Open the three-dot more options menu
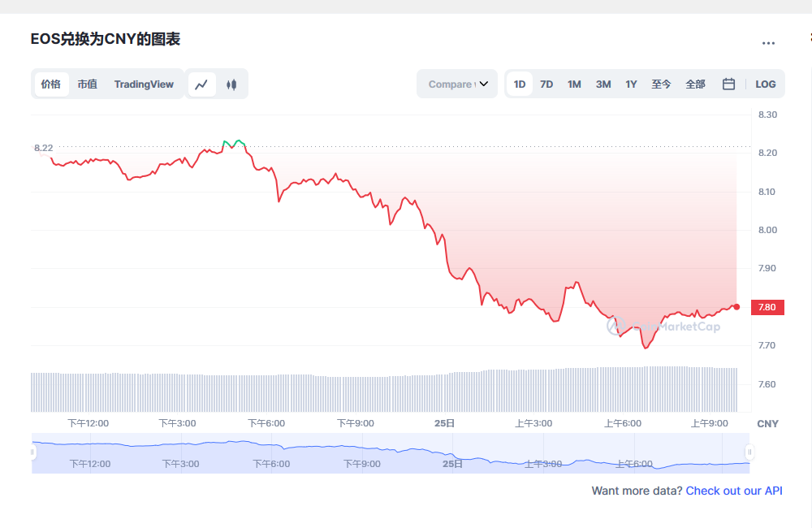Viewport: 812px width, 528px height. pos(768,43)
